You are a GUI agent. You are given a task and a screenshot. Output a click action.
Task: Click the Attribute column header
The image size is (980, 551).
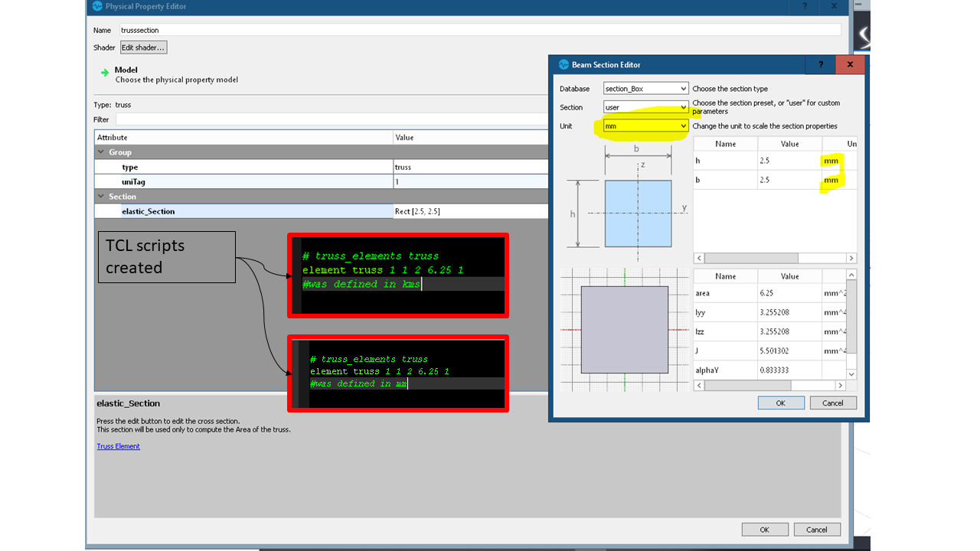coord(243,138)
